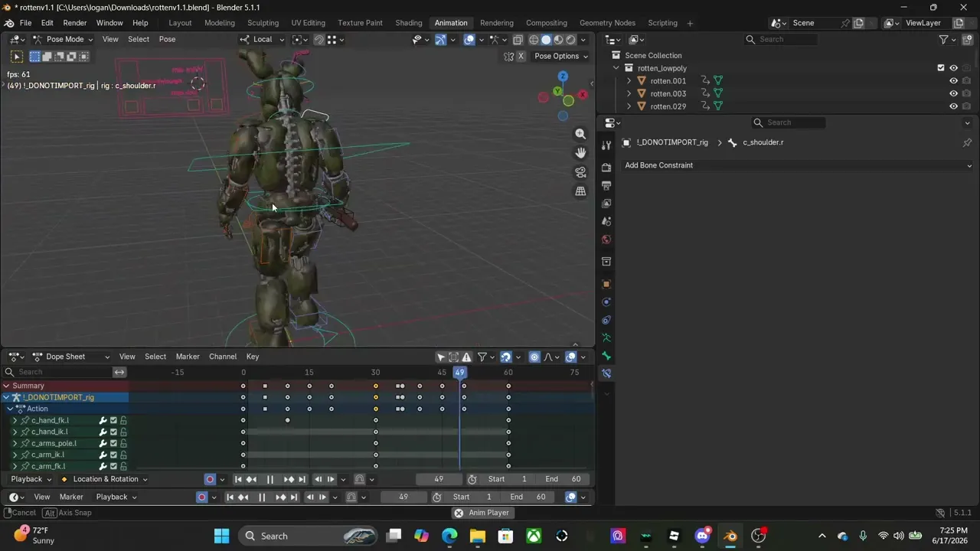Click the End frame field in Dope Sheet footer
The image size is (980, 551).
(x=563, y=479)
